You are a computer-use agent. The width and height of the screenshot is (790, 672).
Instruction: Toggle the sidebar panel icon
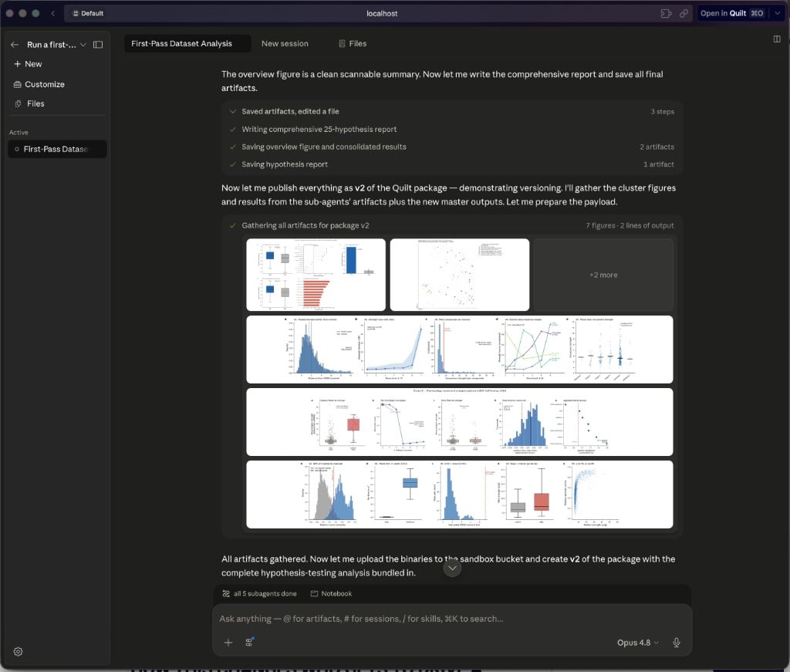pos(98,44)
